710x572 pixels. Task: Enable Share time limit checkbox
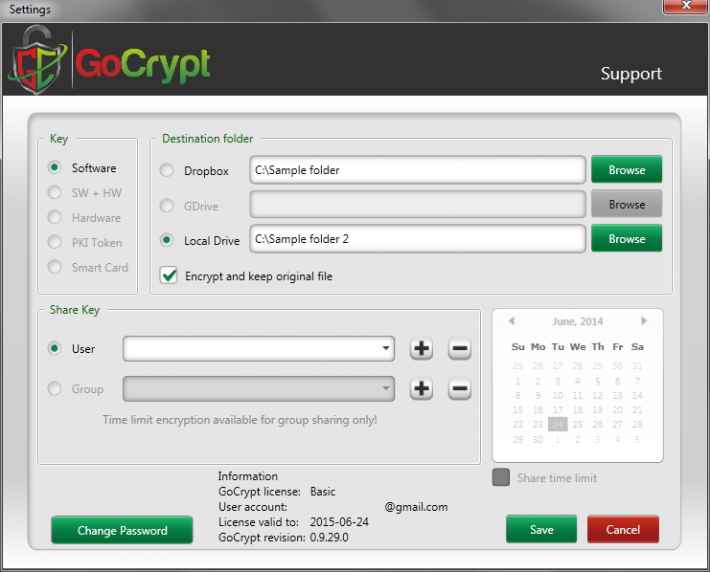[x=501, y=477]
